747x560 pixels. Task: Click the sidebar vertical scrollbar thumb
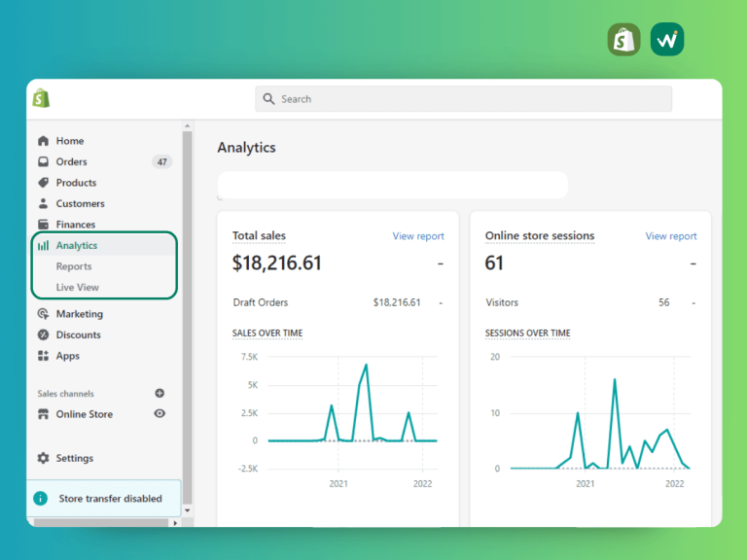pyautogui.click(x=187, y=317)
